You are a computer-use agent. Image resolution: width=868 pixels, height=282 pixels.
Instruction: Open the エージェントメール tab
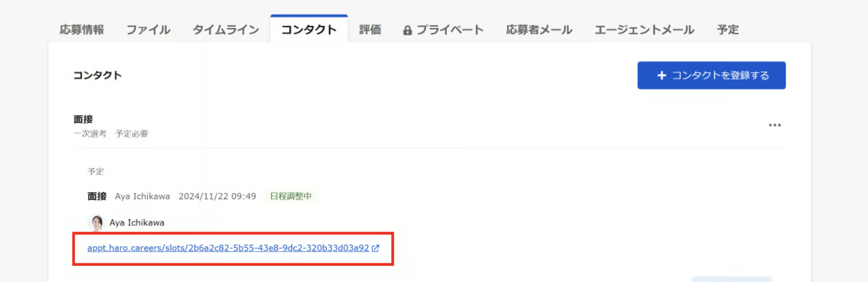pyautogui.click(x=644, y=30)
